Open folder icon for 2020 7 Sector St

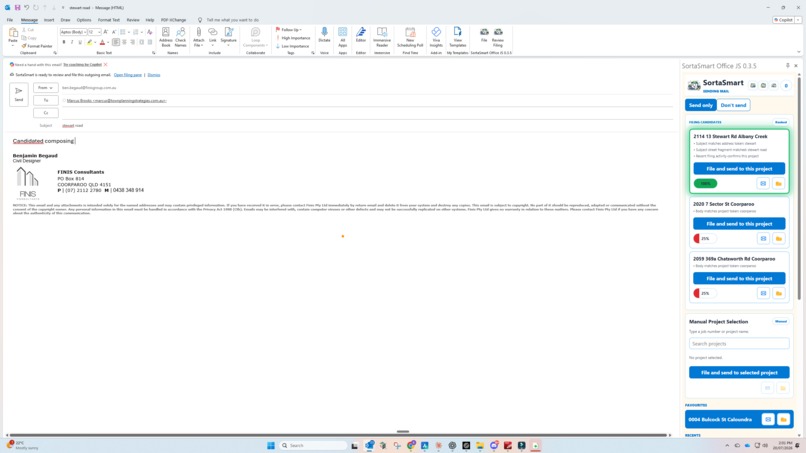click(x=778, y=239)
